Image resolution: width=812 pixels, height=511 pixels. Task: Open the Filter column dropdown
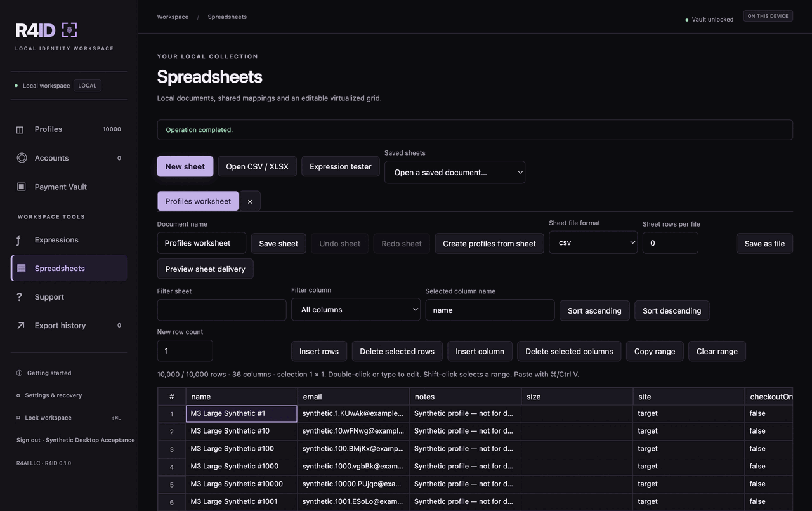(356, 309)
